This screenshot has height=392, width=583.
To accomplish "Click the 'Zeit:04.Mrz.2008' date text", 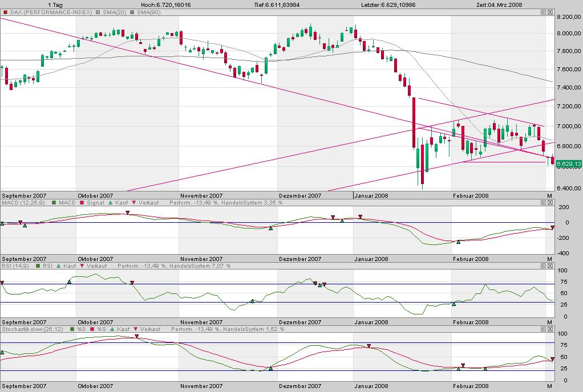I will (499, 5).
